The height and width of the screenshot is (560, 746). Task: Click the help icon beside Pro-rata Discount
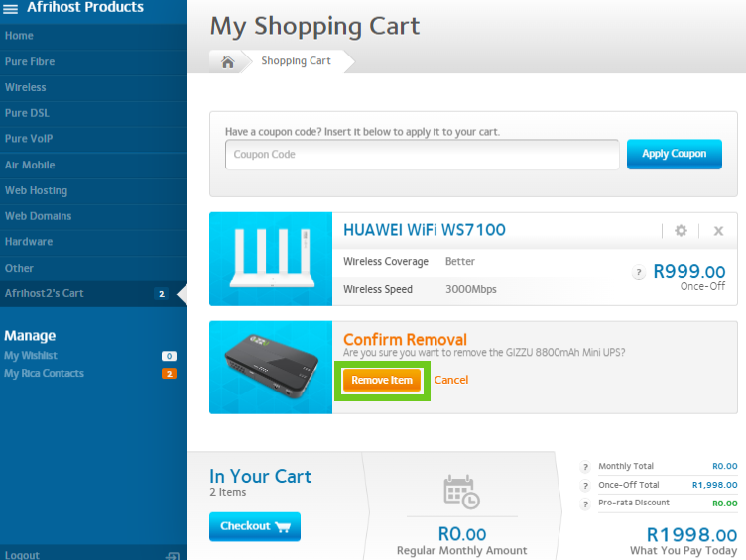tap(586, 503)
